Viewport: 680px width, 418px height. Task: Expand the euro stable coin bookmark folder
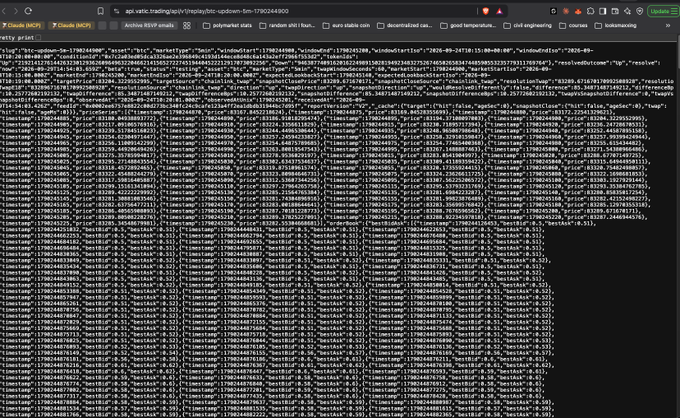click(x=347, y=26)
